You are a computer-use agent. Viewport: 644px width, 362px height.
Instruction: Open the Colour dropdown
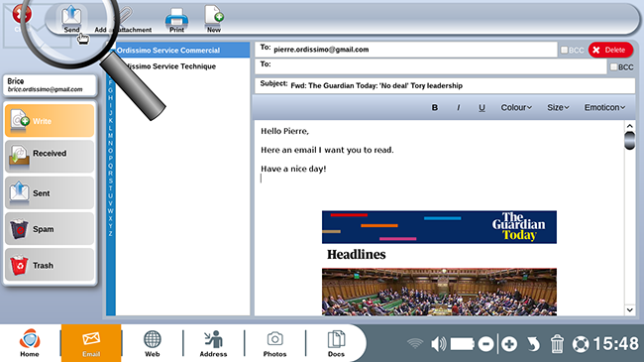tap(516, 107)
